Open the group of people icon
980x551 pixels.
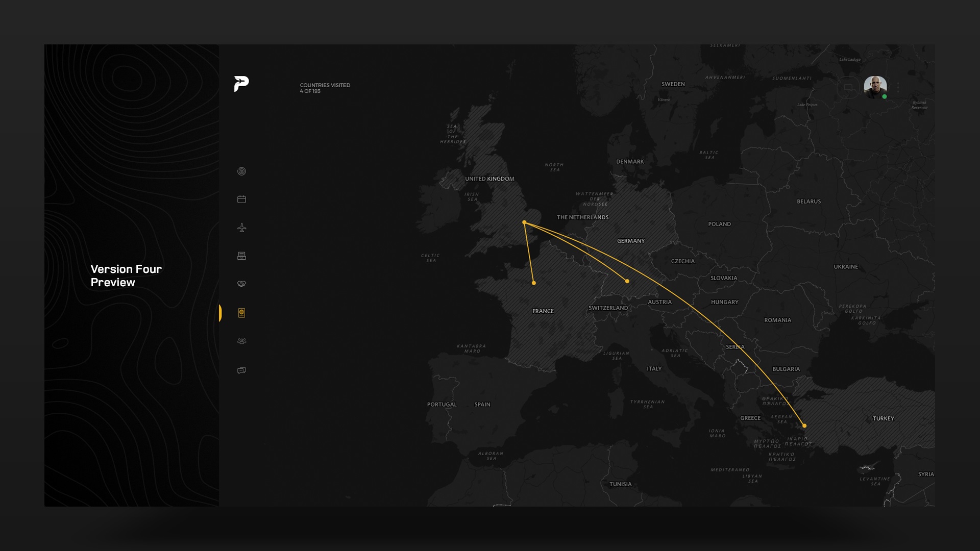[241, 341]
